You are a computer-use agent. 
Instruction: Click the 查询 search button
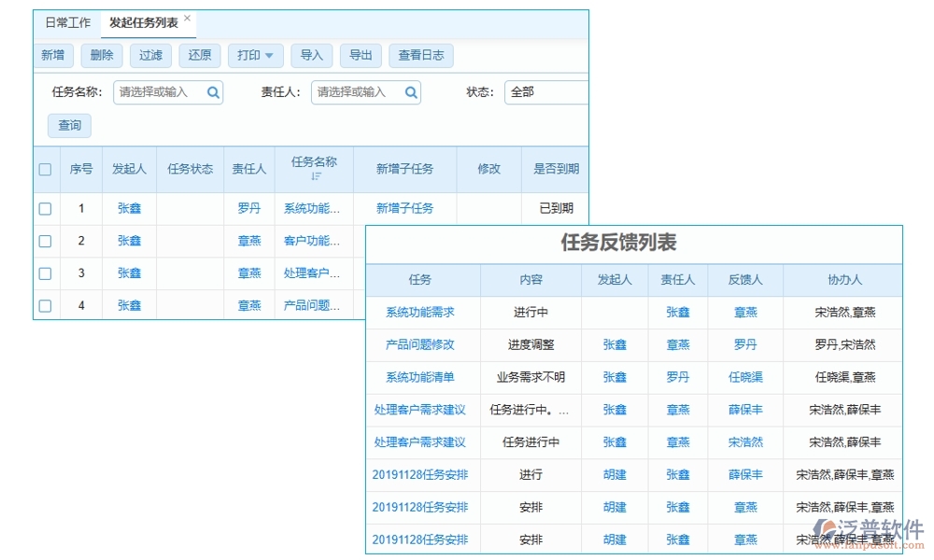tap(69, 125)
